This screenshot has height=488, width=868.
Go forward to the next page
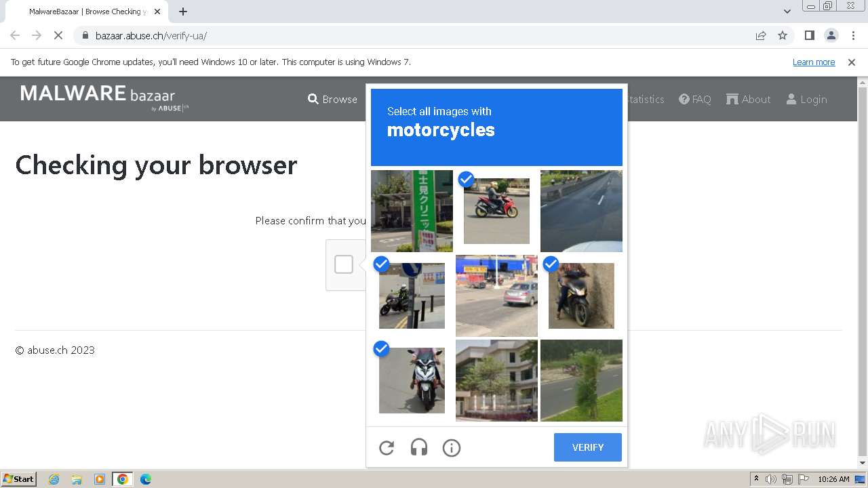(37, 35)
